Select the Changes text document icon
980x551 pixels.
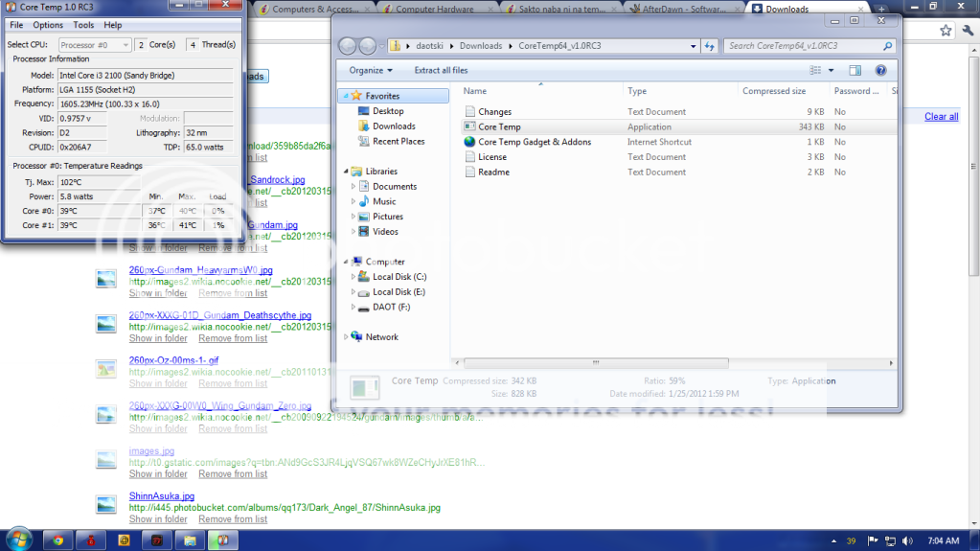point(470,111)
